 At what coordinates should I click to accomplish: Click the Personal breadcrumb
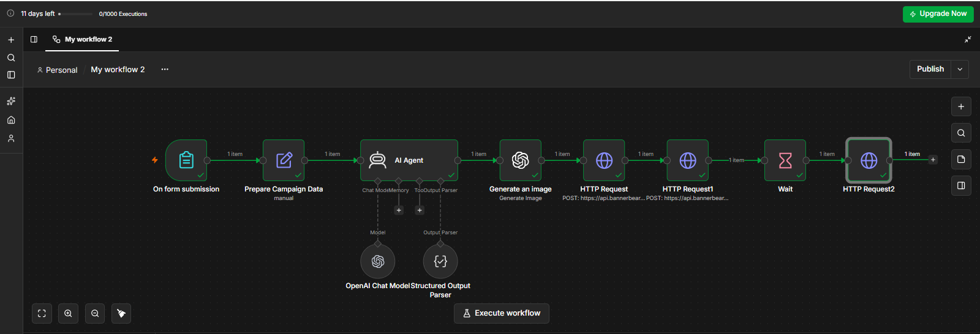58,70
